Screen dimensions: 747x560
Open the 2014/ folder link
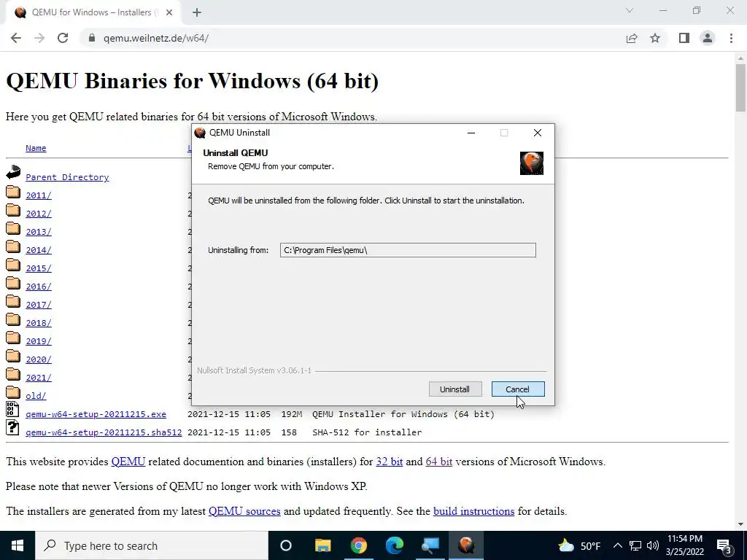[x=38, y=250]
